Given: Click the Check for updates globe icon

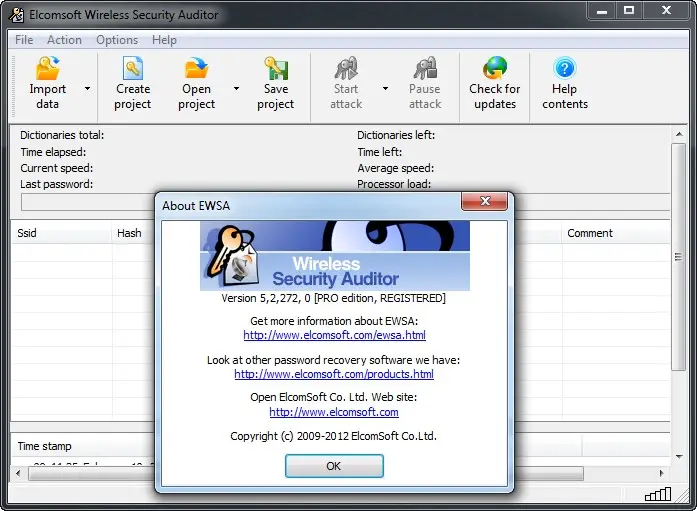Looking at the screenshot, I should pyautogui.click(x=495, y=68).
